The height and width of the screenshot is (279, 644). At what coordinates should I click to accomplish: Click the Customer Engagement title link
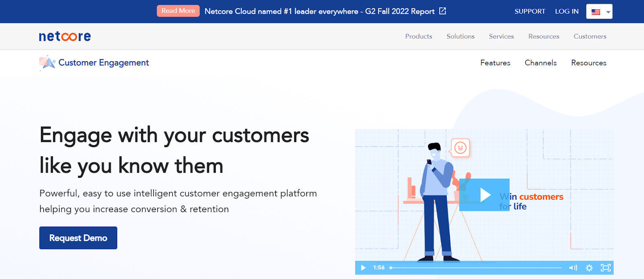pyautogui.click(x=103, y=62)
